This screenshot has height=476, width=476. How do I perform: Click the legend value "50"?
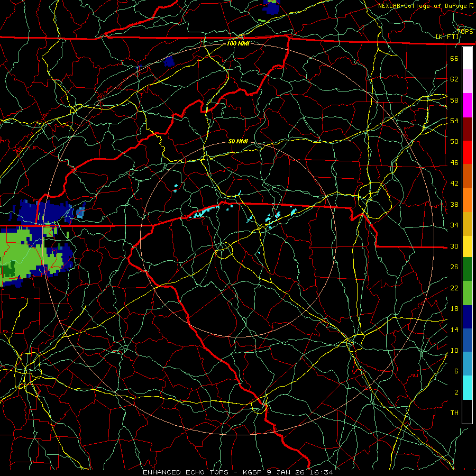[454, 142]
